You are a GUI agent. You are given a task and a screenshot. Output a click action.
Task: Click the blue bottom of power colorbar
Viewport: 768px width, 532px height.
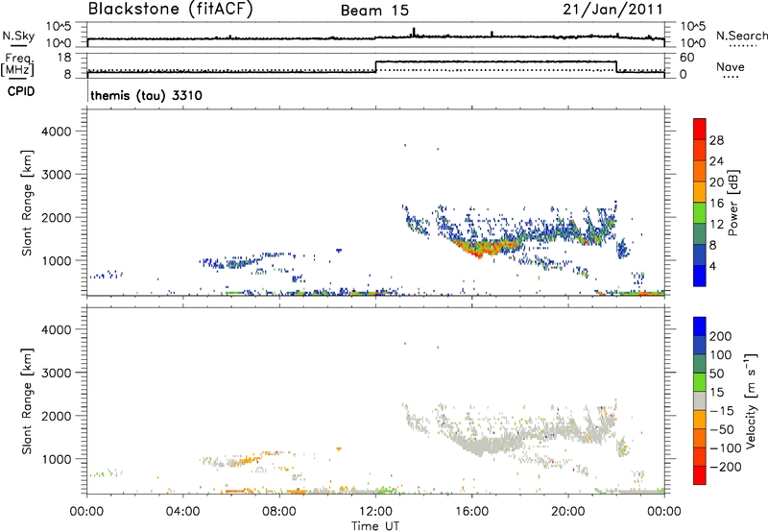pos(700,276)
